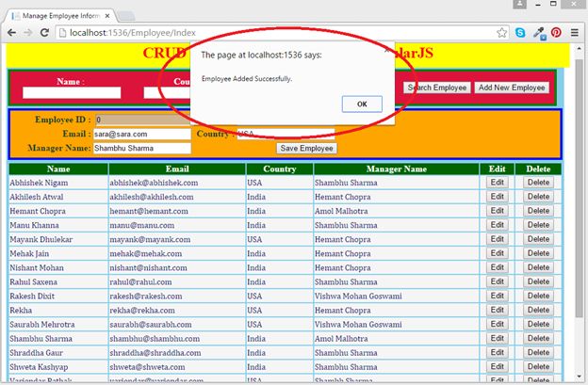Edit the Manu Khanna row
The height and width of the screenshot is (385, 588).
point(498,225)
